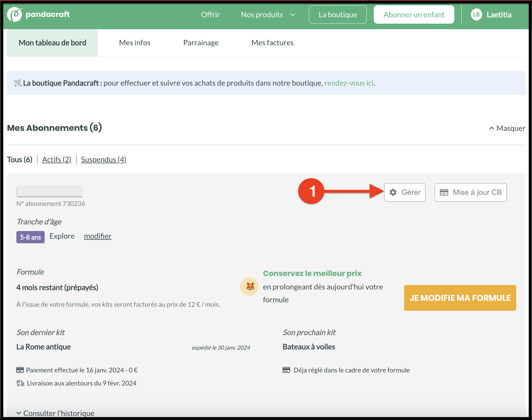Expand Consulter l'historique section
This screenshot has width=532, height=420.
(x=55, y=413)
